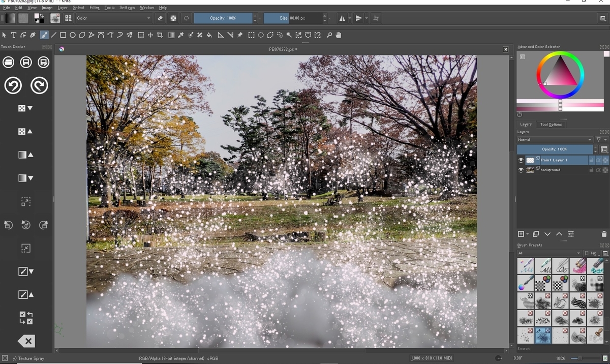Open Choose brush preset button
The image size is (610, 364).
pos(68,18)
